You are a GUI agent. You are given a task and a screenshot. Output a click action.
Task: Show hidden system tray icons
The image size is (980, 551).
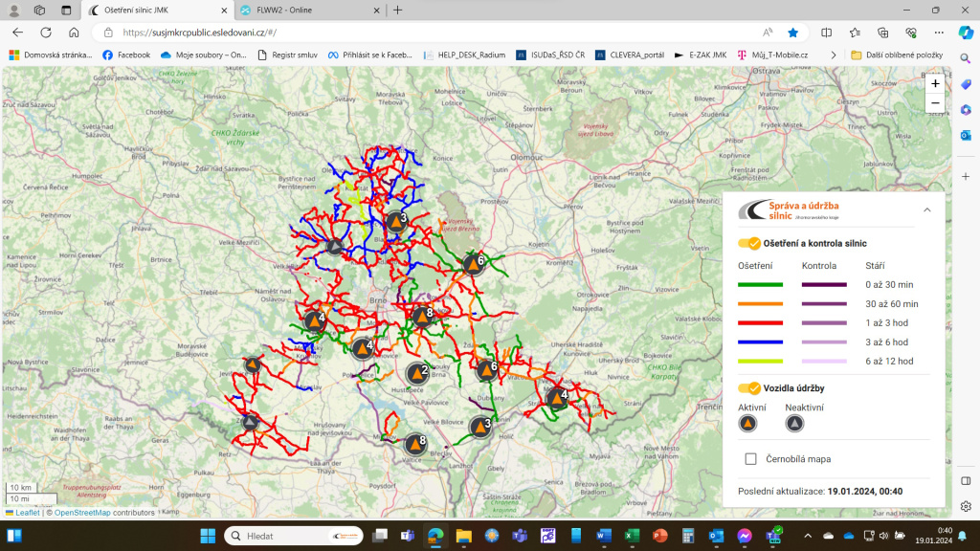807,536
